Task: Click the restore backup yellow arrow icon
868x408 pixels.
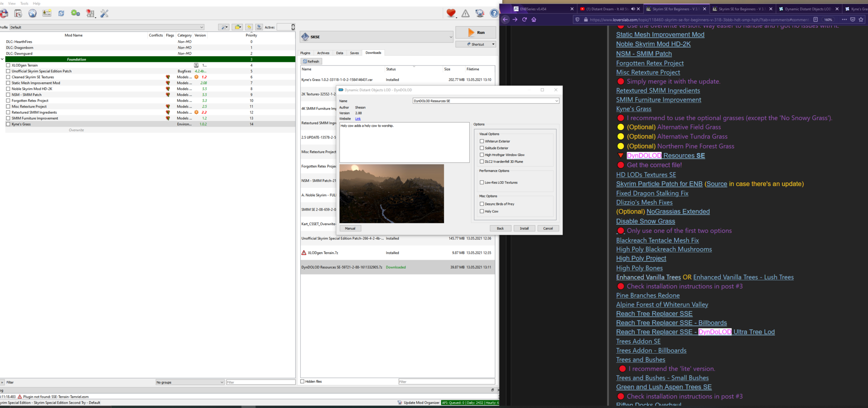Action: [249, 27]
